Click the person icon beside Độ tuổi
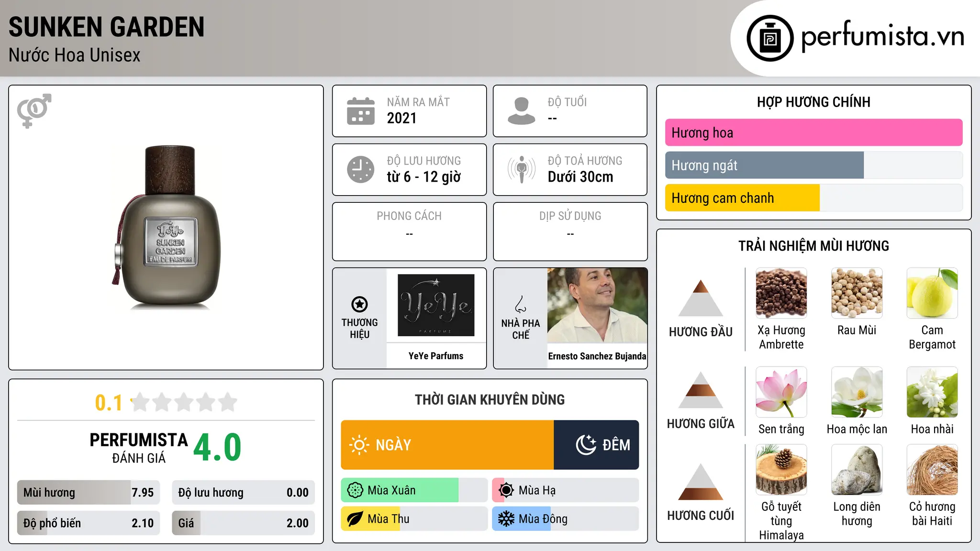 click(522, 111)
